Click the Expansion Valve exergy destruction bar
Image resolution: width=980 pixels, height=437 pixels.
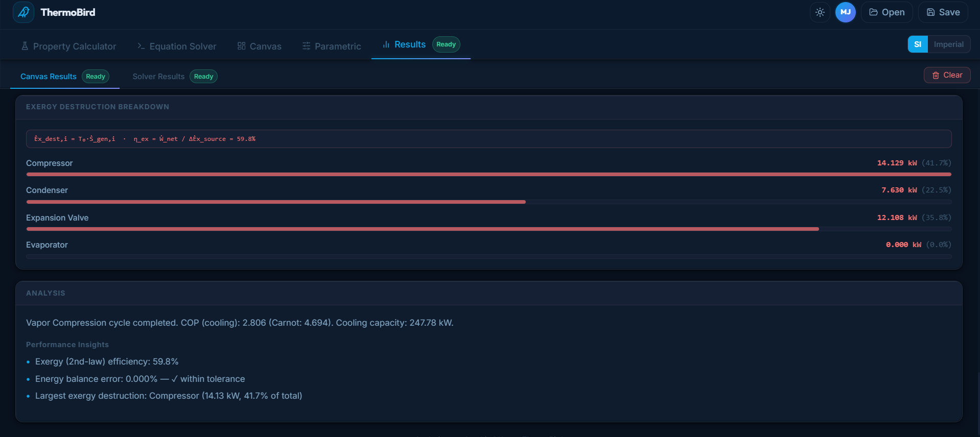point(488,229)
